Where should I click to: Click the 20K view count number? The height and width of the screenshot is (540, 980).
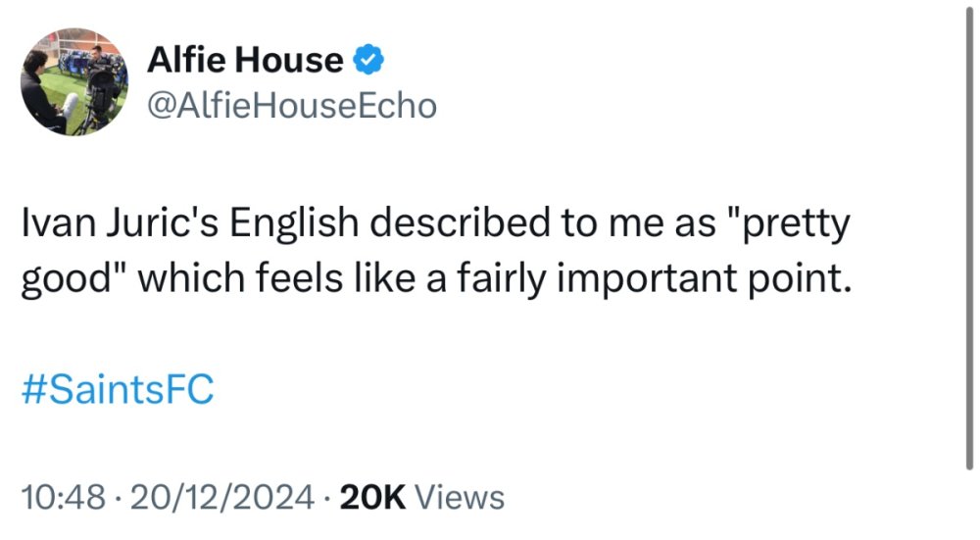point(372,497)
